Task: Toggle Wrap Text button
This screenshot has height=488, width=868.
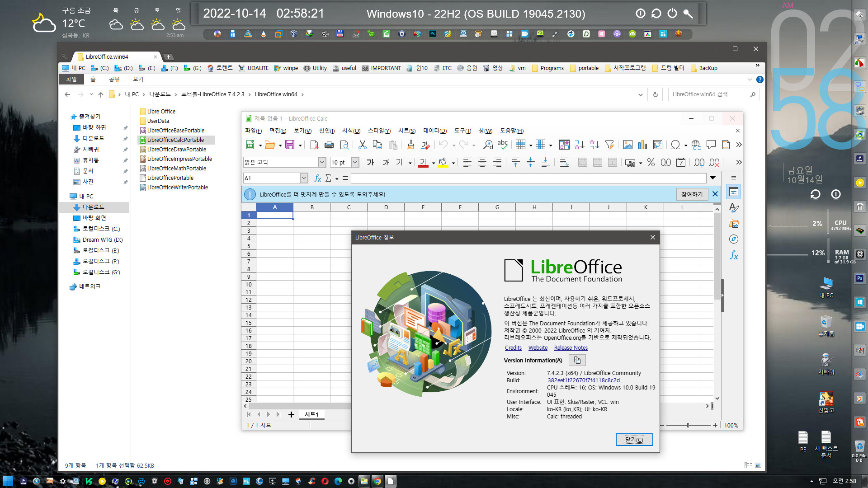Action: pos(564,162)
